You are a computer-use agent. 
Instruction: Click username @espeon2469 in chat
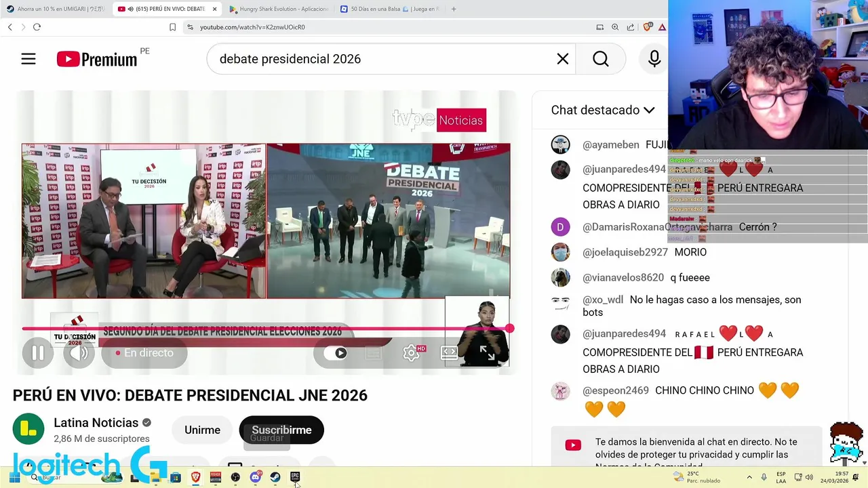[x=616, y=390]
